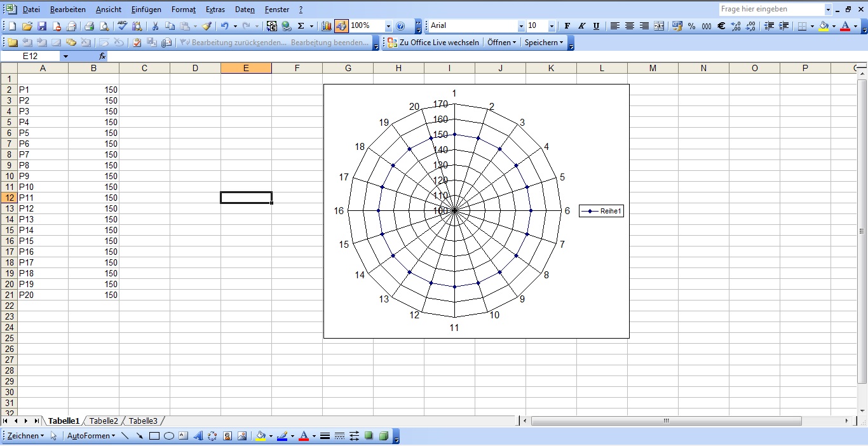The image size is (868, 446).
Task: Click the yellow fill color bucket
Action: tap(824, 26)
